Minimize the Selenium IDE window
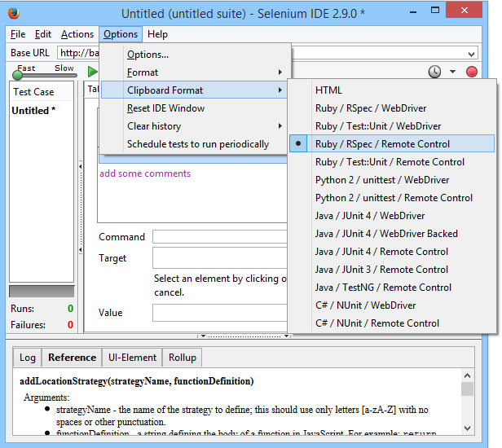 (413, 11)
